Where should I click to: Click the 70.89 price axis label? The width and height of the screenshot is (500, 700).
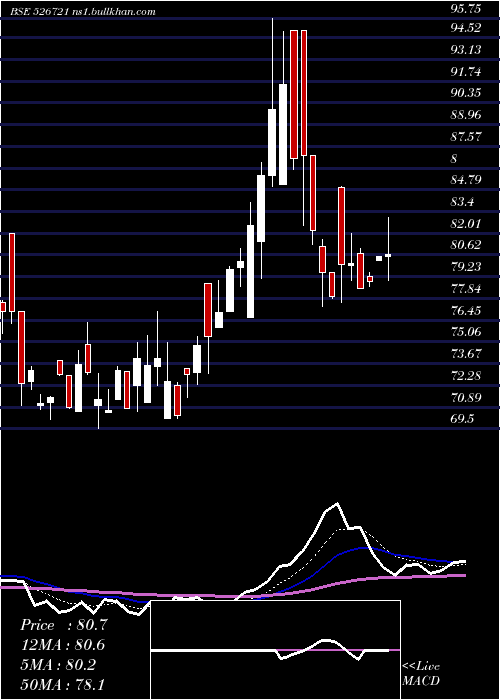pos(466,397)
